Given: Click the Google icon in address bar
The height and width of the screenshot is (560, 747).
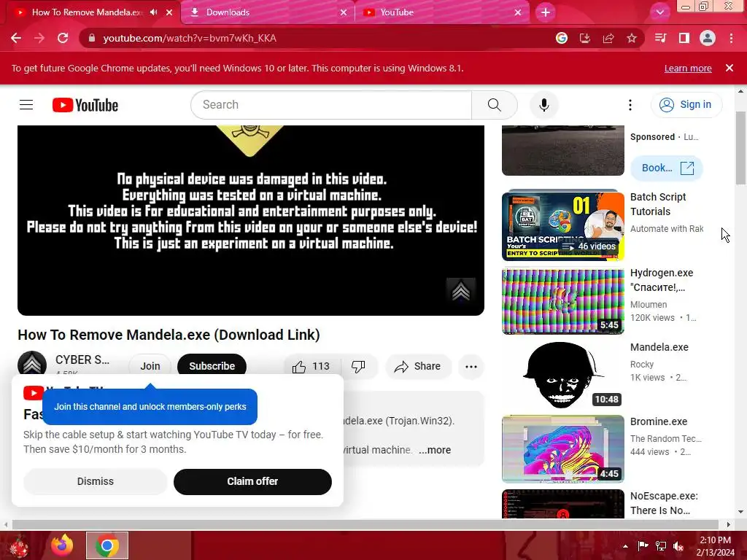Looking at the screenshot, I should tap(562, 38).
